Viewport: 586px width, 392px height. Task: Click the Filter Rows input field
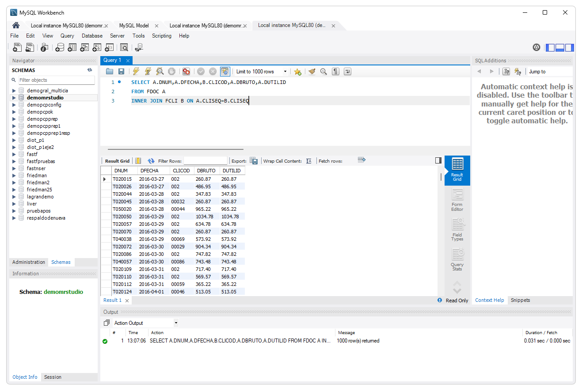point(205,161)
